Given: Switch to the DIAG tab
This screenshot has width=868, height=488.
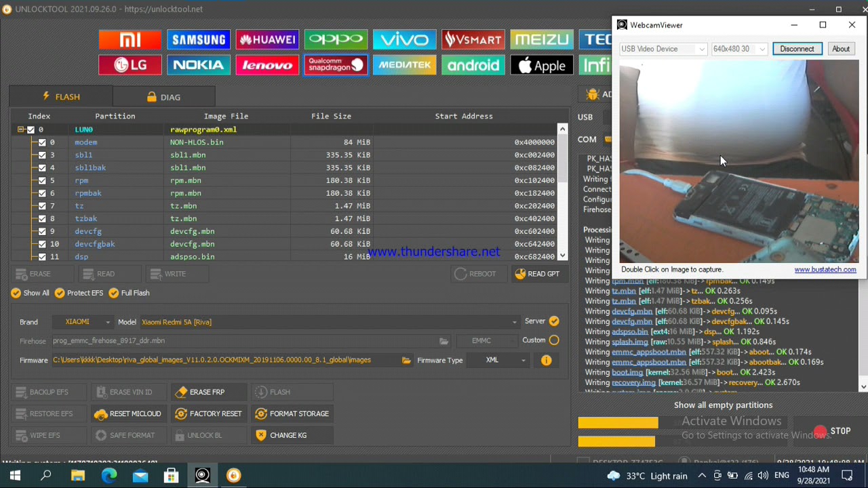Looking at the screenshot, I should tap(164, 97).
